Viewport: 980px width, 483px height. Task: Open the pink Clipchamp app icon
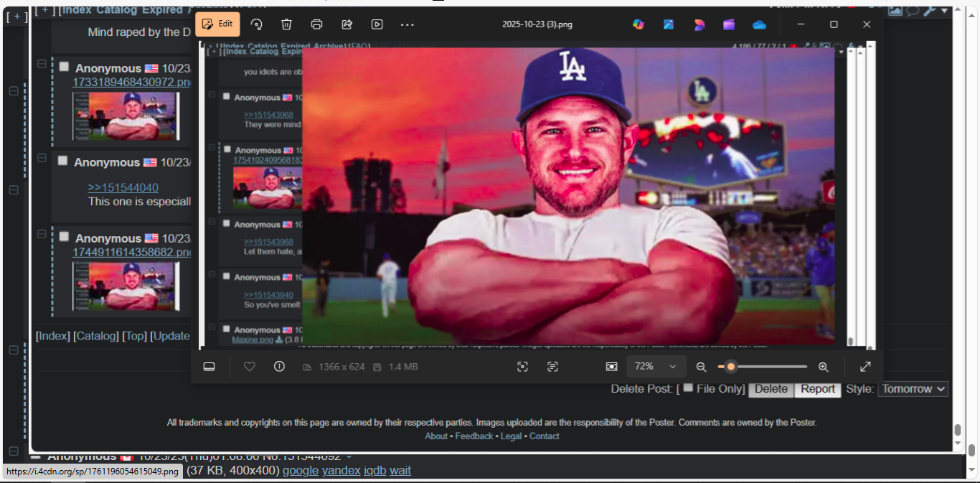(x=699, y=24)
